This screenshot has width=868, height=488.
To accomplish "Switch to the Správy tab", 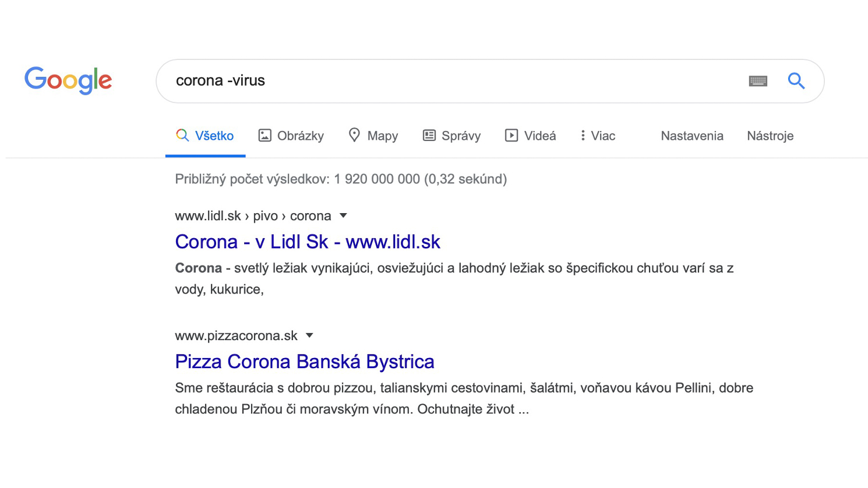I will (x=461, y=136).
